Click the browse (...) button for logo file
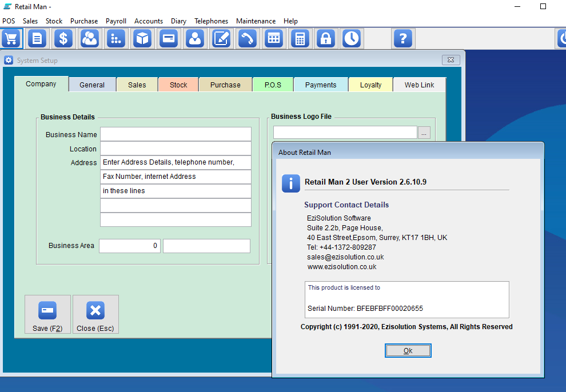Image resolution: width=566 pixels, height=392 pixels. click(x=424, y=133)
